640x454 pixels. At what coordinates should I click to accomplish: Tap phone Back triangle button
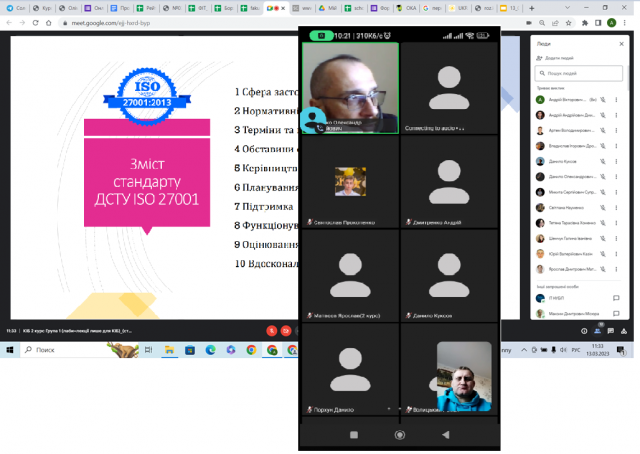tap(446, 435)
